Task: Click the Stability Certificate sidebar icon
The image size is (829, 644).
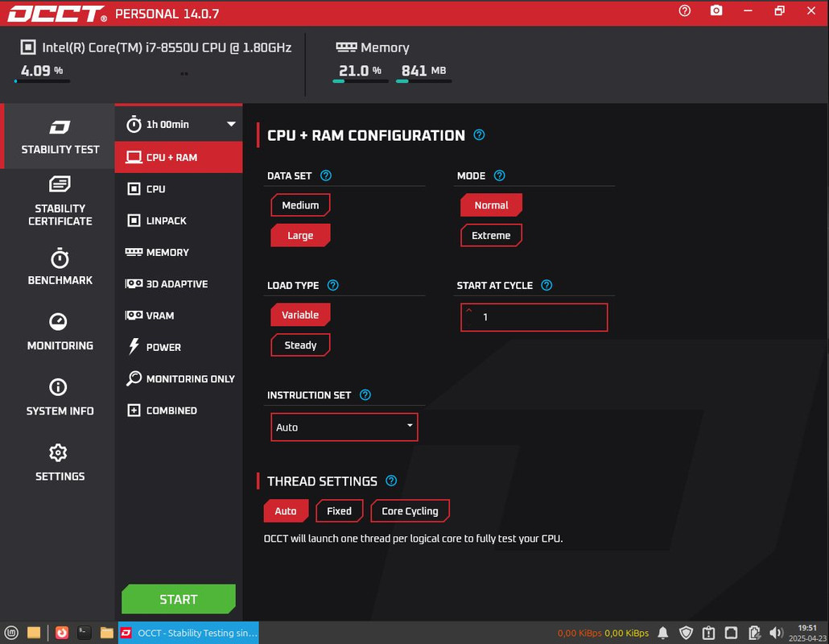Action: click(60, 184)
